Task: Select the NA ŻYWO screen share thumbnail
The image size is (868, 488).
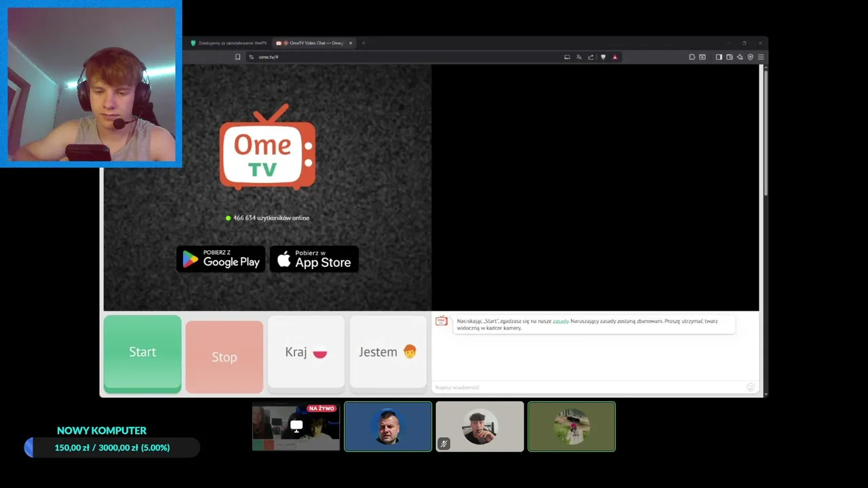Action: point(296,426)
